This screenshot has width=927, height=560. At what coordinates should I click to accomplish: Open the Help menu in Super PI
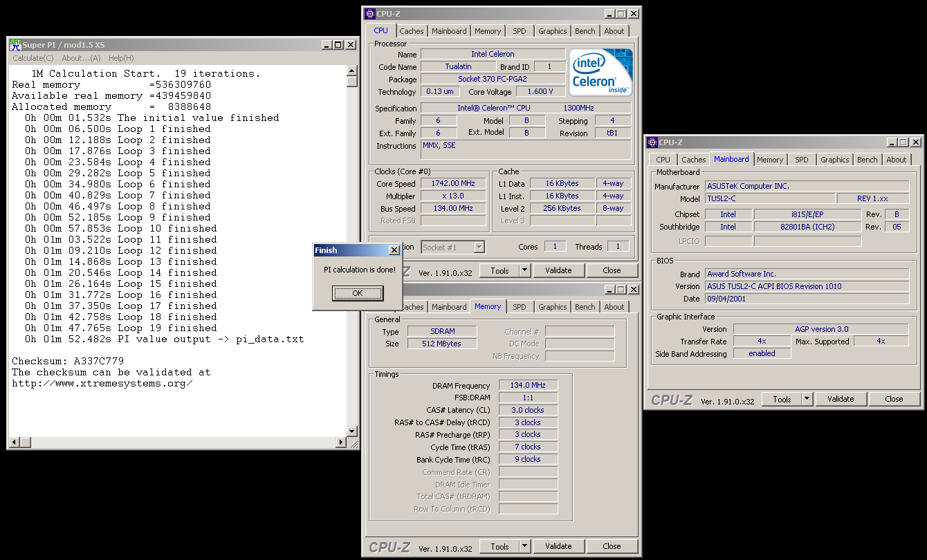click(x=121, y=58)
